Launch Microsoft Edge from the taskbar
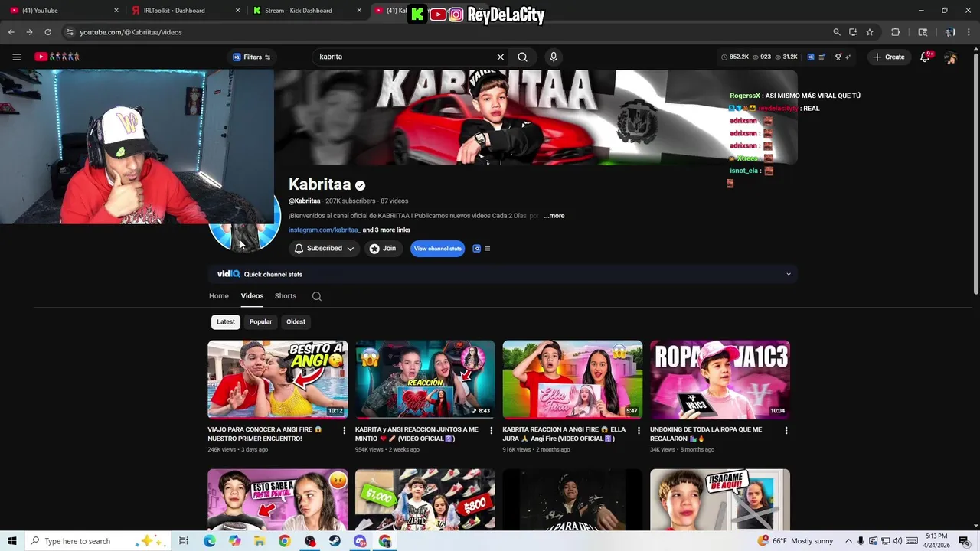Viewport: 980px width, 551px height. (209, 541)
